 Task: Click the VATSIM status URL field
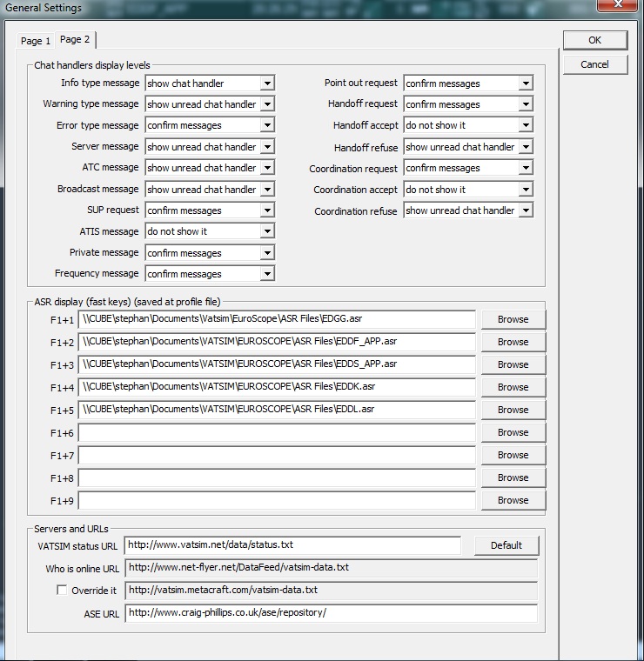(292, 545)
